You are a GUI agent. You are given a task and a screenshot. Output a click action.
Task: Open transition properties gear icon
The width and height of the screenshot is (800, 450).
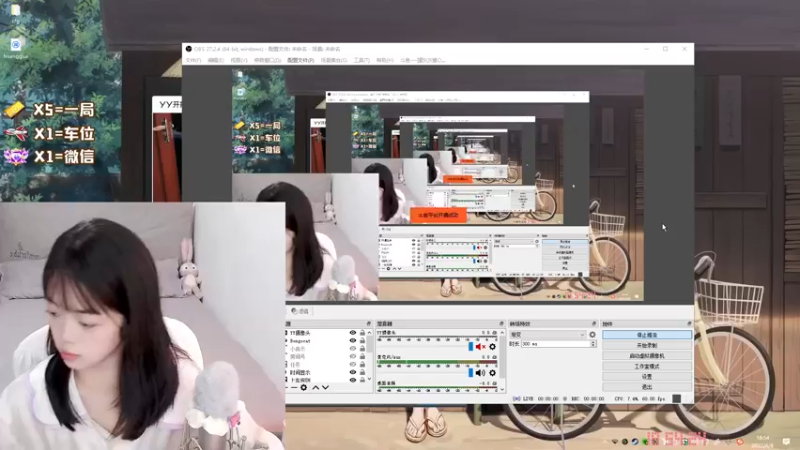coord(592,335)
